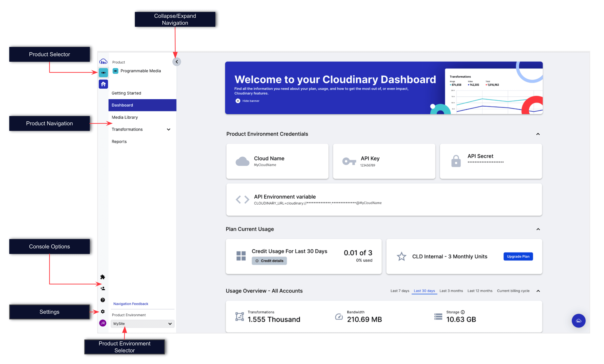Select Dashboard in the navigation
Viewport: 604px width, 364px height.
(x=142, y=105)
